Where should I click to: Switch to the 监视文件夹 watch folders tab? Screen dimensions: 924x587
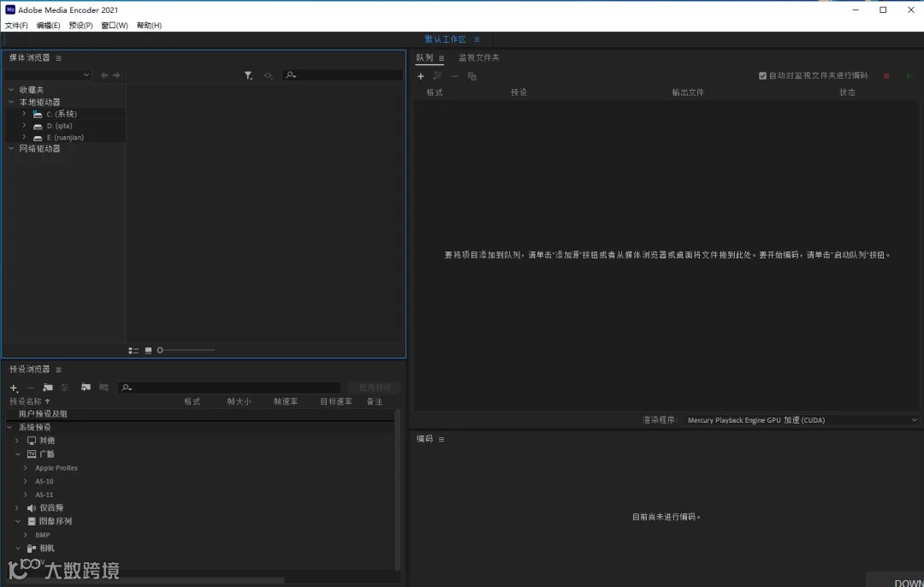(479, 57)
